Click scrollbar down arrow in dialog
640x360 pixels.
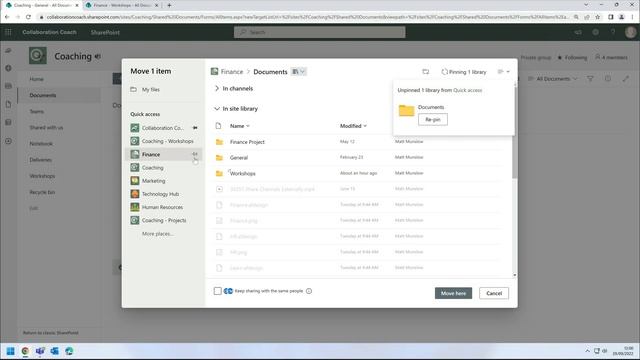[x=514, y=275]
